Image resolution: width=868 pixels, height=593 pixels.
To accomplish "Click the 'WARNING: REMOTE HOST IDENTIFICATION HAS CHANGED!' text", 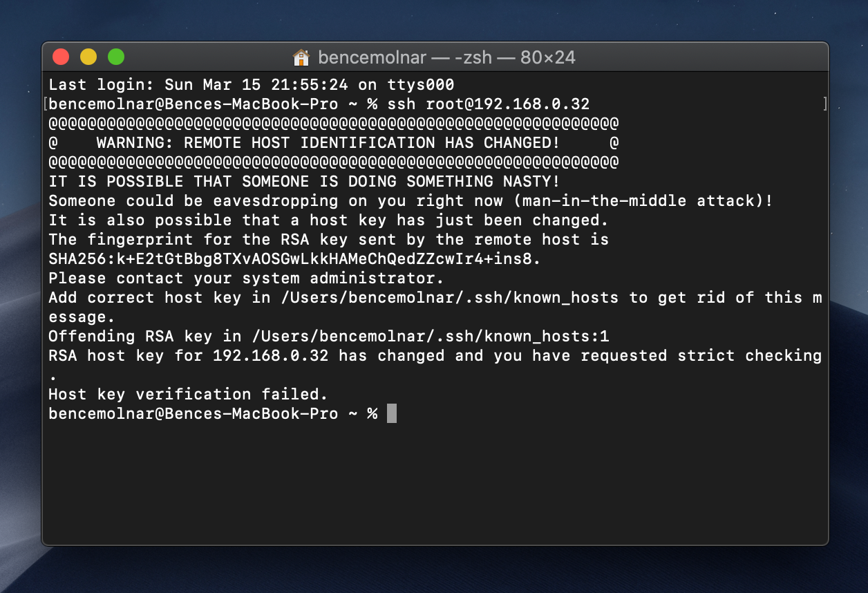I will coord(328,143).
